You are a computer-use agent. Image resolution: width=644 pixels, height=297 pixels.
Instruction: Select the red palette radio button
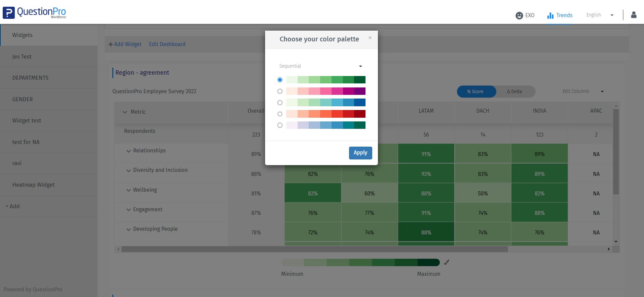[280, 114]
